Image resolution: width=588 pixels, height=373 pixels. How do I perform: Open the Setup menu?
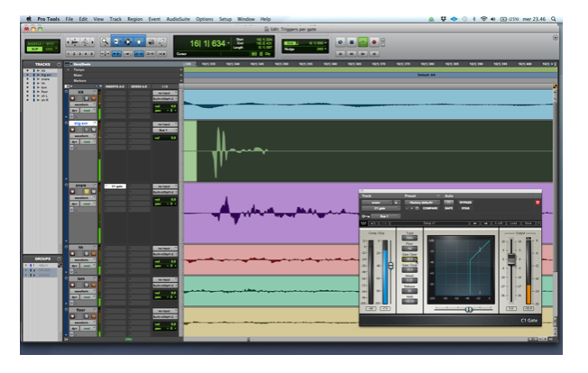click(x=225, y=19)
